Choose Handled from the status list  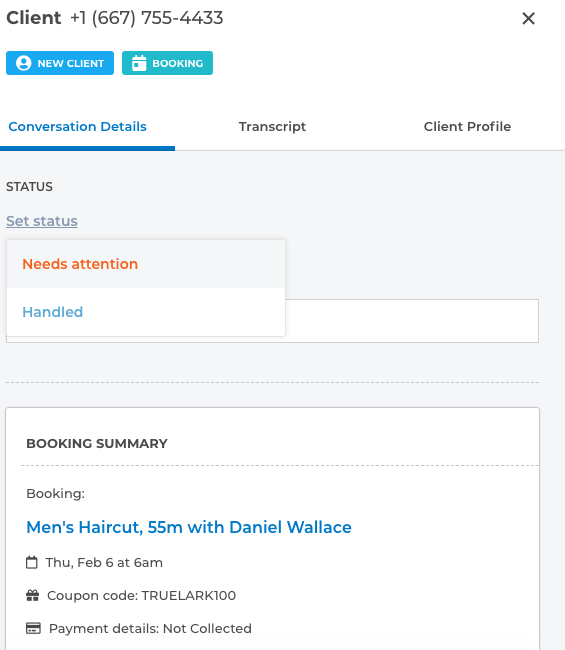(146, 312)
